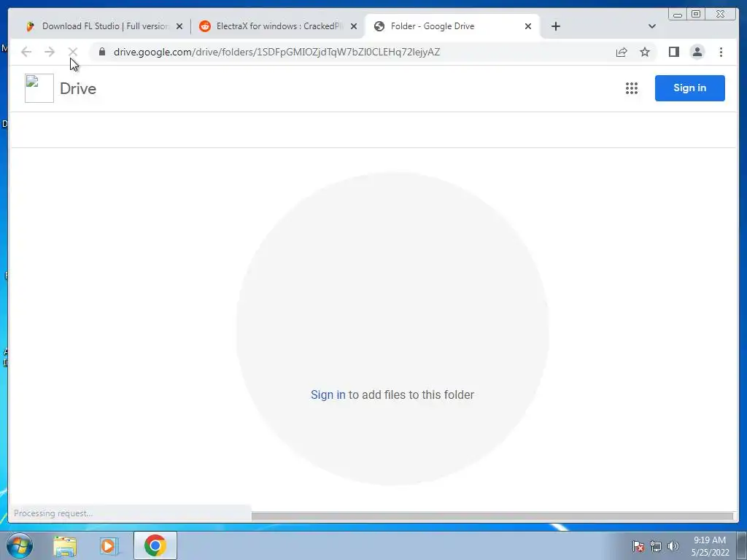Viewport: 747px width, 560px height.
Task: Open the Google apps grid
Action: [632, 88]
